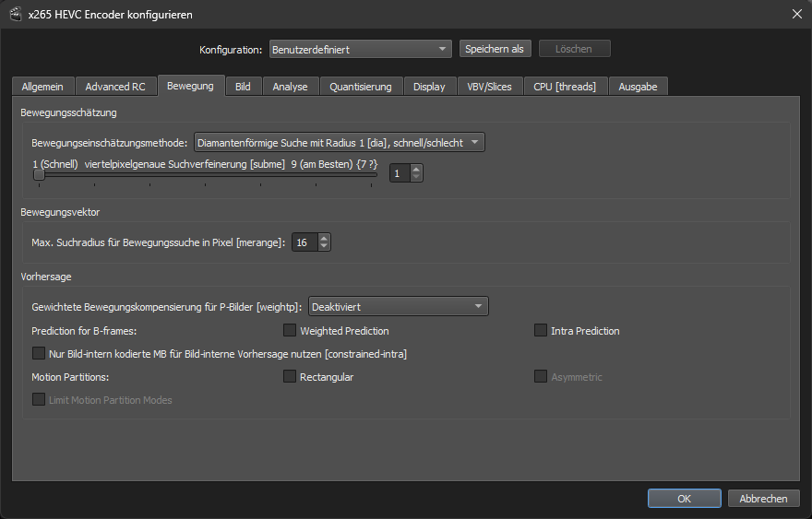Switch to the Allgemein tab
Image resolution: width=812 pixels, height=519 pixels.
click(x=43, y=87)
